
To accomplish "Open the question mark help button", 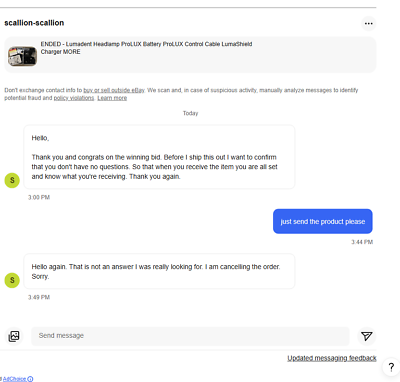I will pyautogui.click(x=391, y=367).
